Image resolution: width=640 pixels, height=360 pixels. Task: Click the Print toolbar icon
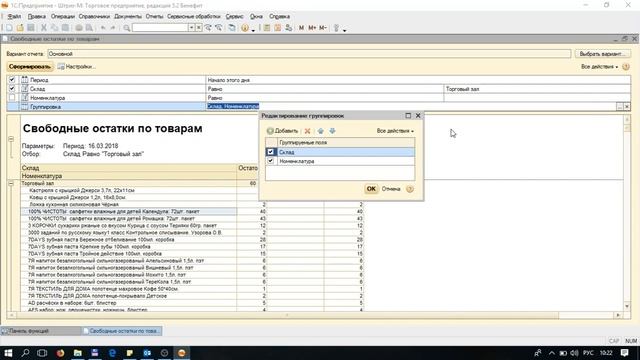[79, 28]
